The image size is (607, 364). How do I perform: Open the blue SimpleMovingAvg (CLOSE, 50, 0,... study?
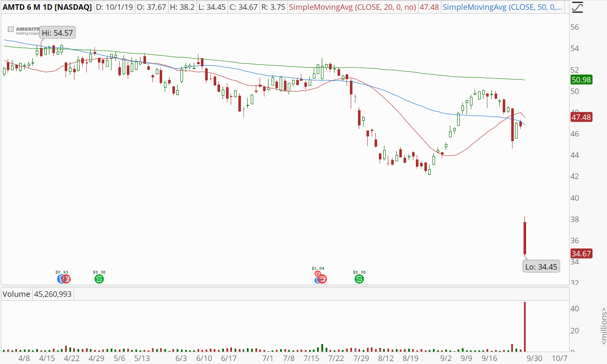[503, 7]
